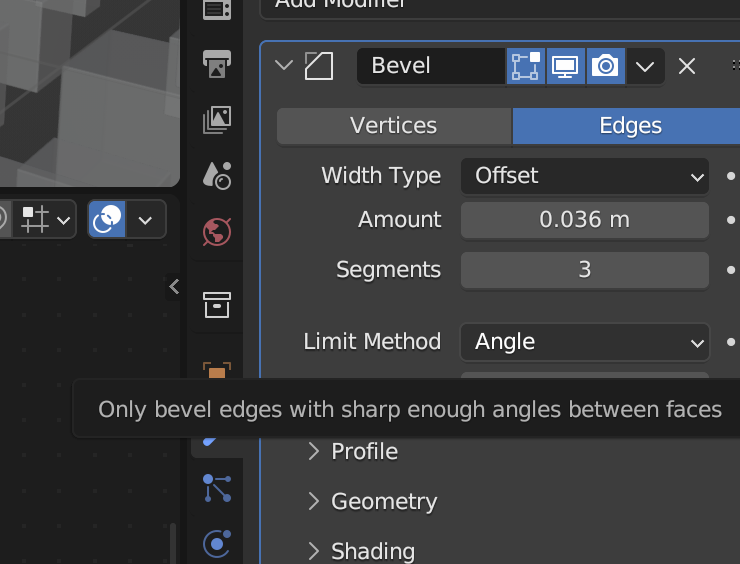This screenshot has width=740, height=564.
Task: Click the Bevel modifier type icon
Action: 319,66
